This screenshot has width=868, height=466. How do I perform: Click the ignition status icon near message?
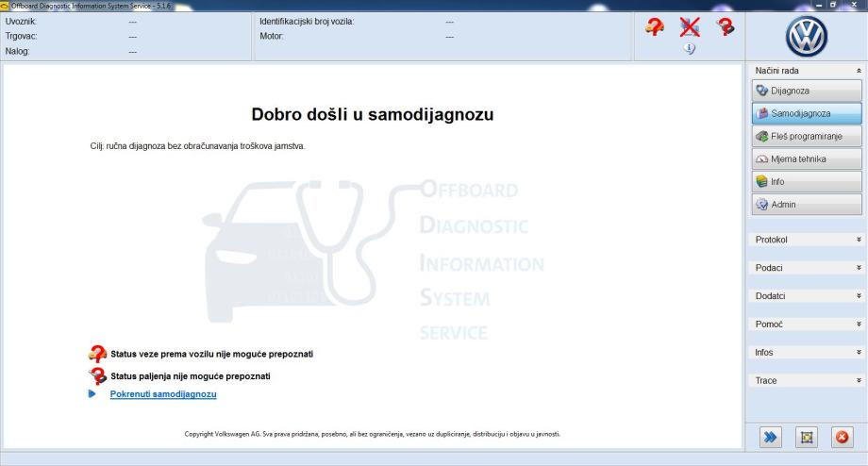tap(97, 375)
